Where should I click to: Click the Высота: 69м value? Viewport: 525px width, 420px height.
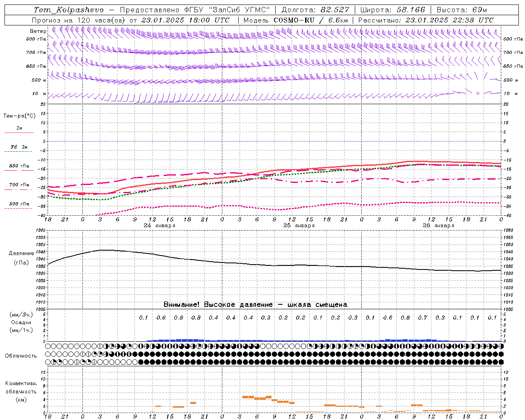(x=462, y=10)
